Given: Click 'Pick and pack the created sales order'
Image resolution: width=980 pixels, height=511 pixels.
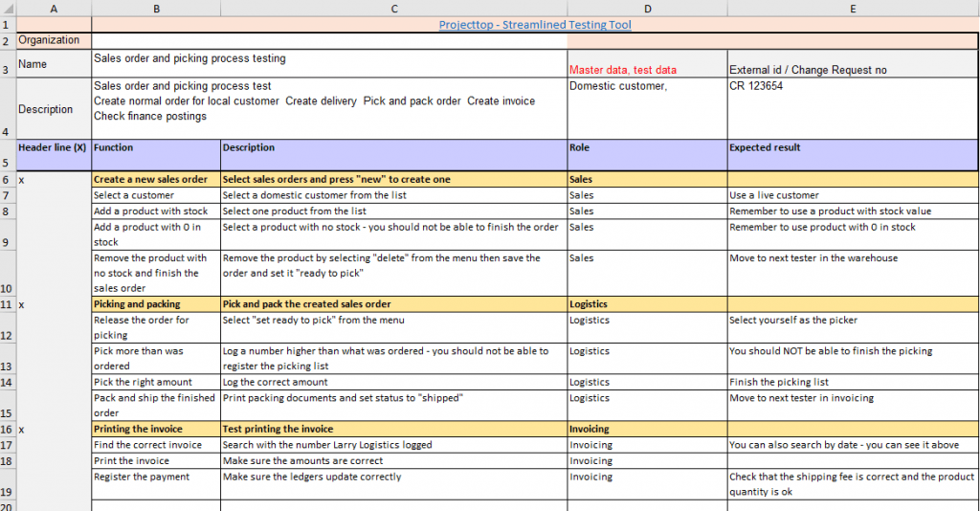Looking at the screenshot, I should point(393,304).
